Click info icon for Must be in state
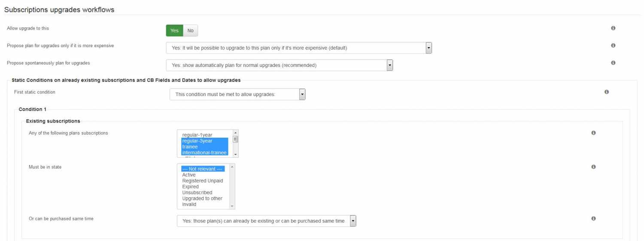The image size is (644, 241). [x=593, y=167]
